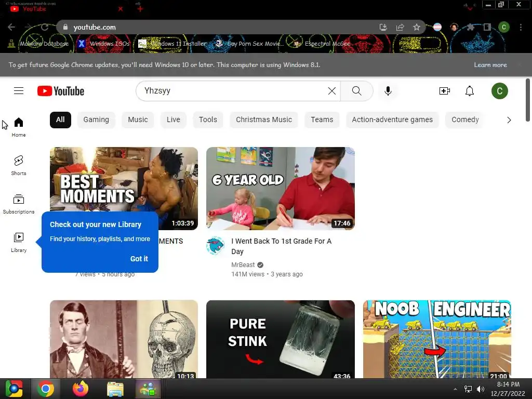Open the Noob Engineer video thumbnail

click(437, 339)
